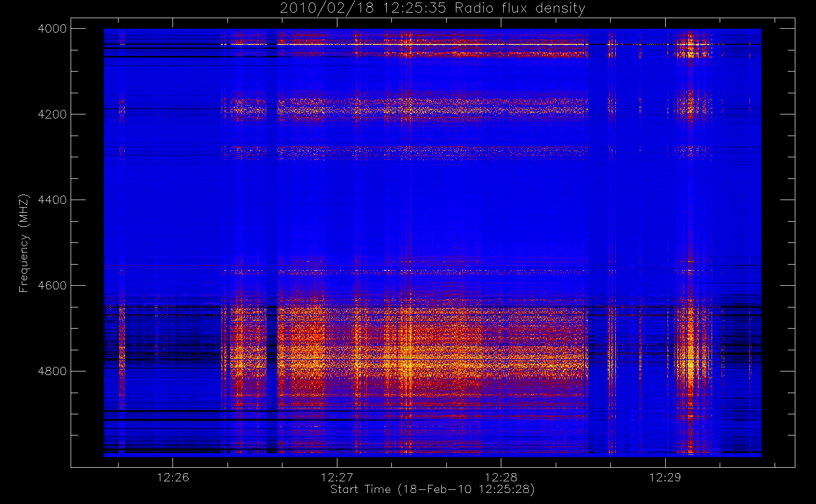Click the 4400 frequency tick label
Screen dimensions: 816x504
[x=52, y=200]
